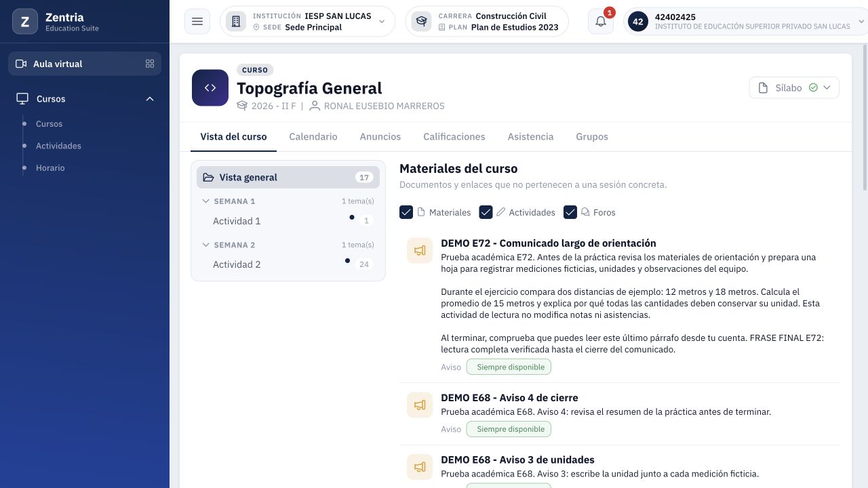Click the green check icon on Sílabo

(813, 87)
